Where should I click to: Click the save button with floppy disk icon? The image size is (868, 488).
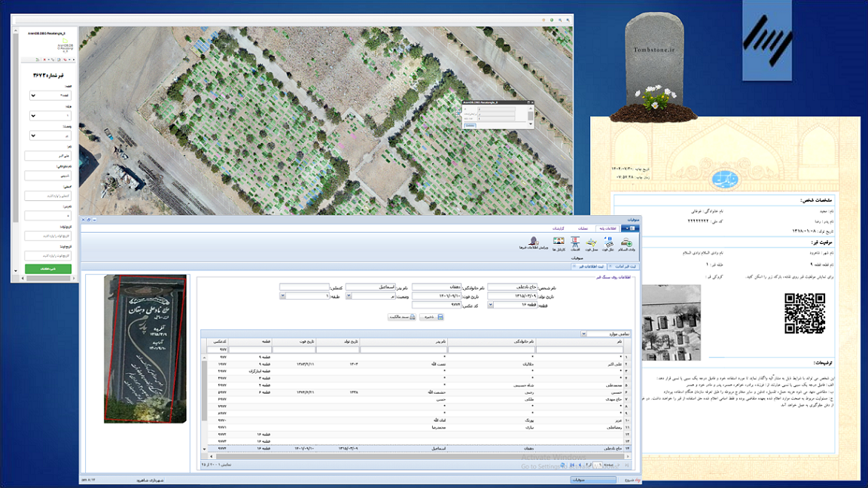431,317
